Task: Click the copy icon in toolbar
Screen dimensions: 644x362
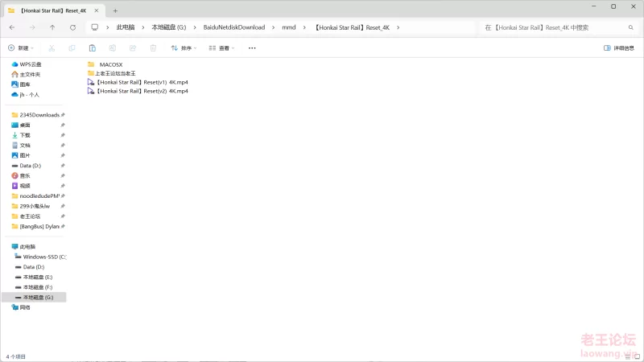Action: [72, 48]
